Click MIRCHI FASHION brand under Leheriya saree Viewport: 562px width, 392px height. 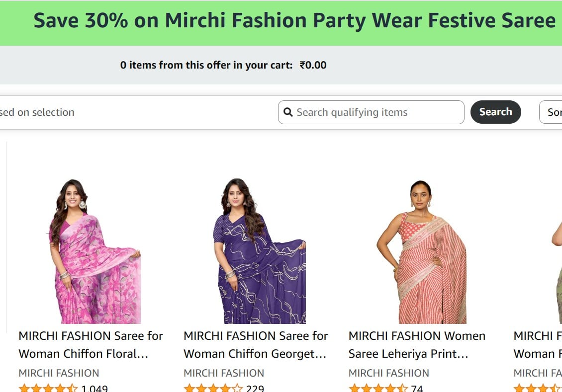click(388, 373)
